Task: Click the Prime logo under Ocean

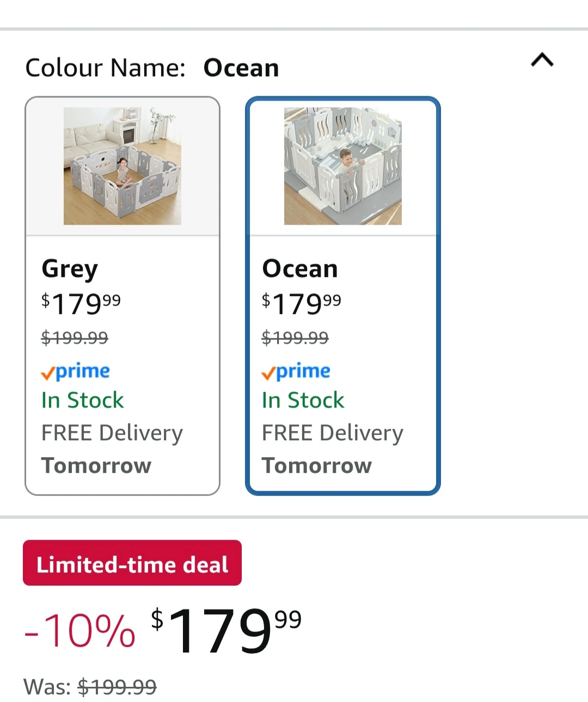Action: [296, 372]
